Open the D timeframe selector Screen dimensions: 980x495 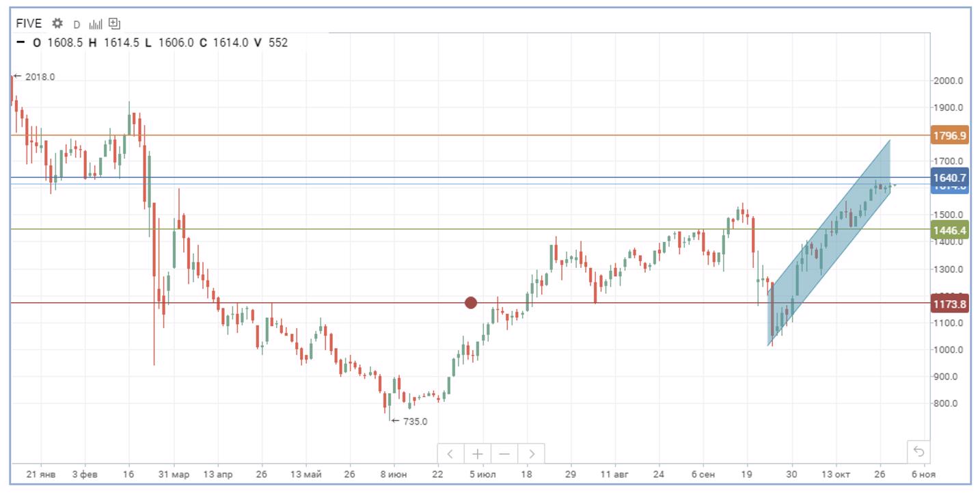tap(77, 24)
